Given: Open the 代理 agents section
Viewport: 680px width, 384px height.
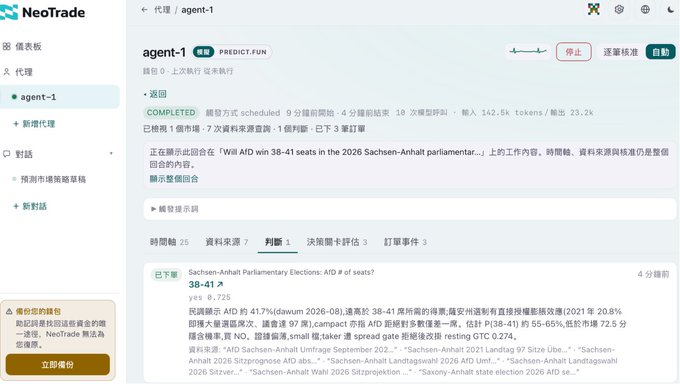Looking at the screenshot, I should click(x=18, y=72).
